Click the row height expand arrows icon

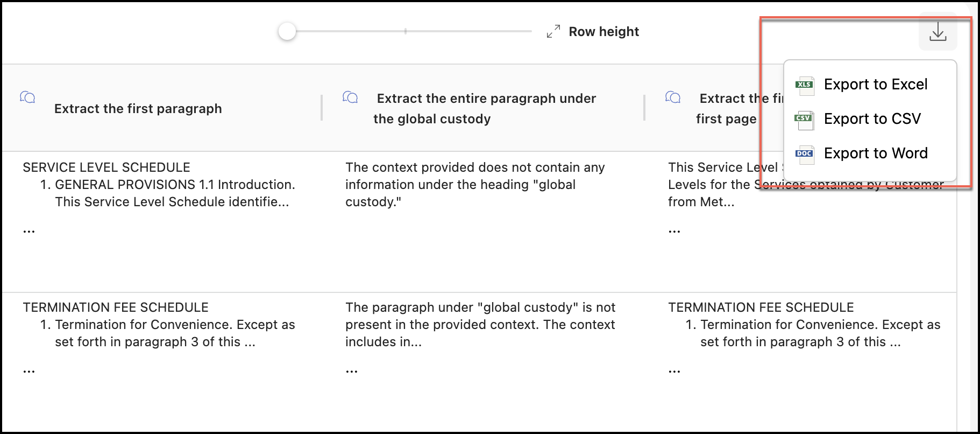tap(553, 32)
